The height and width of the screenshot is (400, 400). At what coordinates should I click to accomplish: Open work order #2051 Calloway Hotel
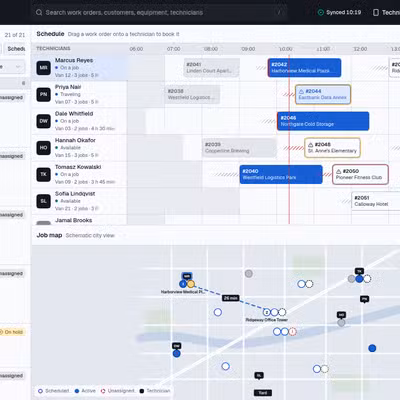[376, 201]
